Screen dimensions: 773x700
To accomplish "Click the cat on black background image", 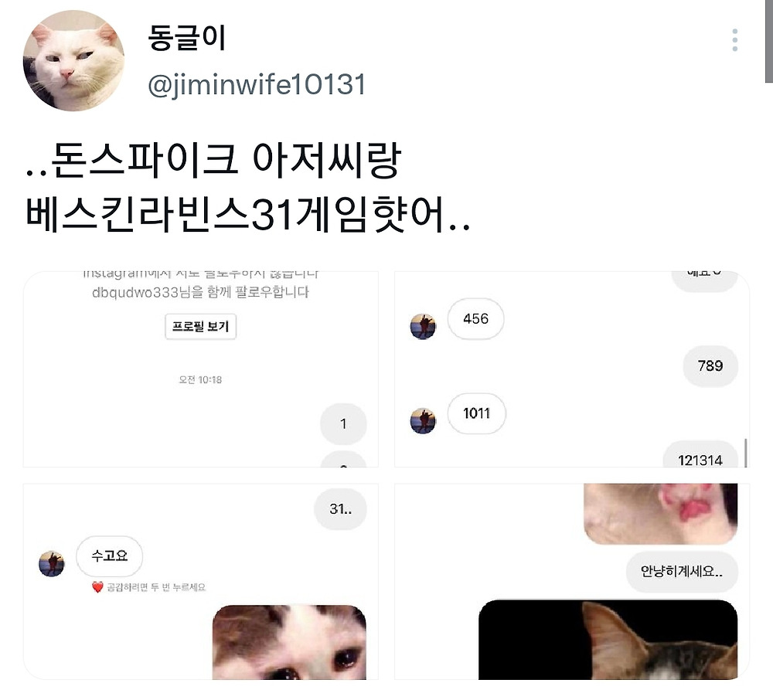I will pyautogui.click(x=608, y=640).
